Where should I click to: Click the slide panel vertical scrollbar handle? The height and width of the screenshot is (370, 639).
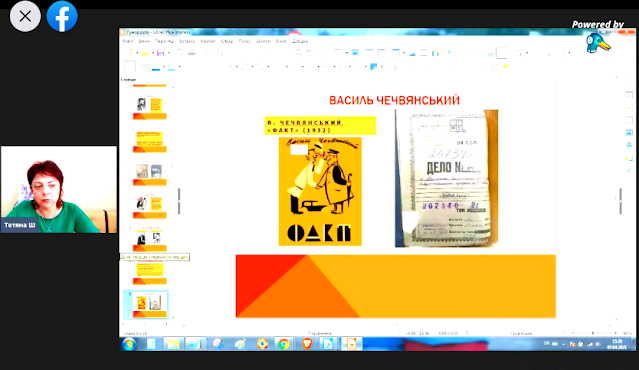(179, 201)
